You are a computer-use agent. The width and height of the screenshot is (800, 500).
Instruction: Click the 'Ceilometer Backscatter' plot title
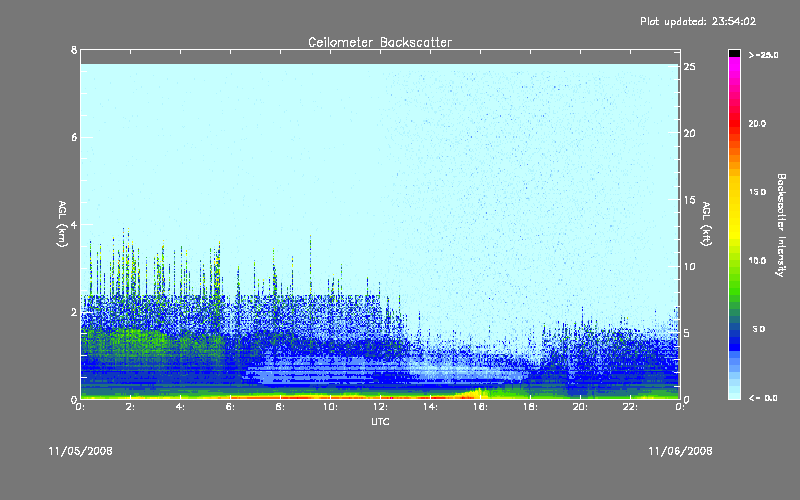380,42
